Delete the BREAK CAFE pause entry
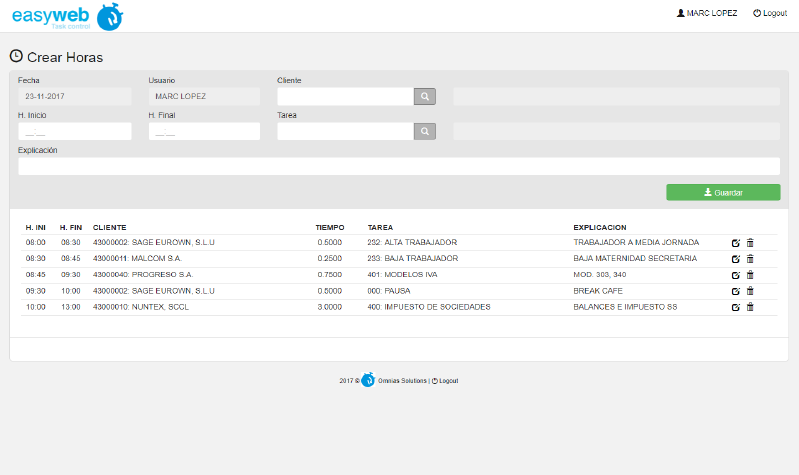Screen dimensions: 799x475 pyautogui.click(x=750, y=291)
